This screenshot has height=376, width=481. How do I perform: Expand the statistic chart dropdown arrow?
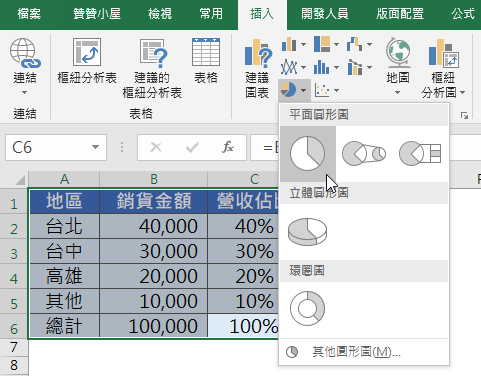tap(336, 67)
